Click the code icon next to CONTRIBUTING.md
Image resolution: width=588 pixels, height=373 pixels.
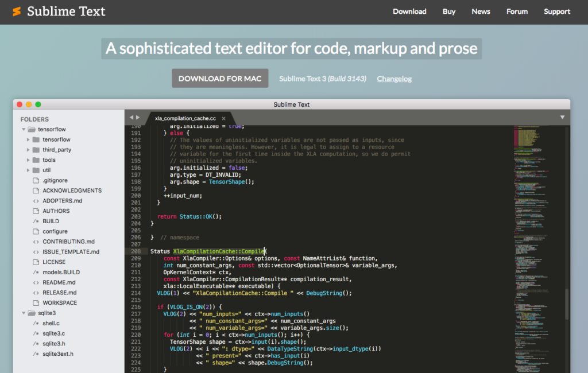click(x=34, y=241)
